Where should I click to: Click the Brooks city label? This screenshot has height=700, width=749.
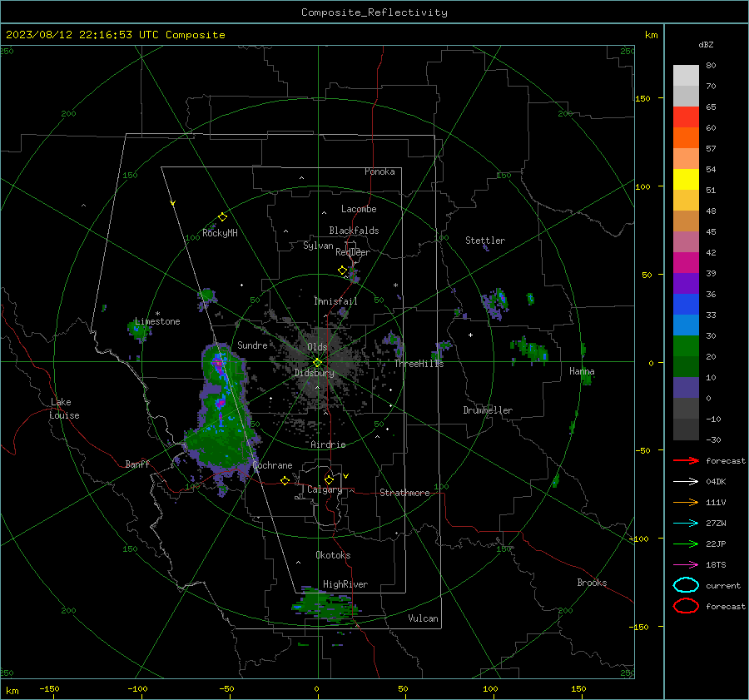(592, 583)
